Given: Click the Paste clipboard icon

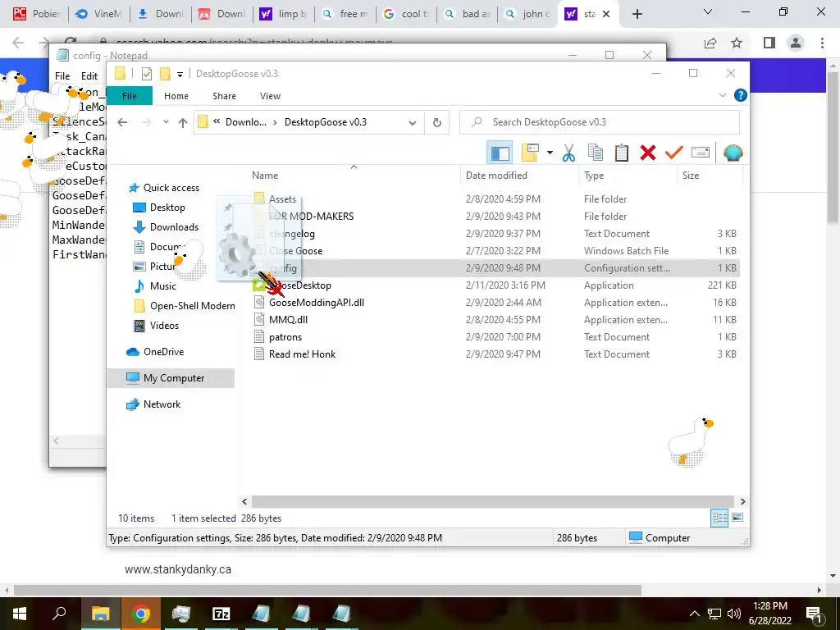Looking at the screenshot, I should click(x=621, y=153).
